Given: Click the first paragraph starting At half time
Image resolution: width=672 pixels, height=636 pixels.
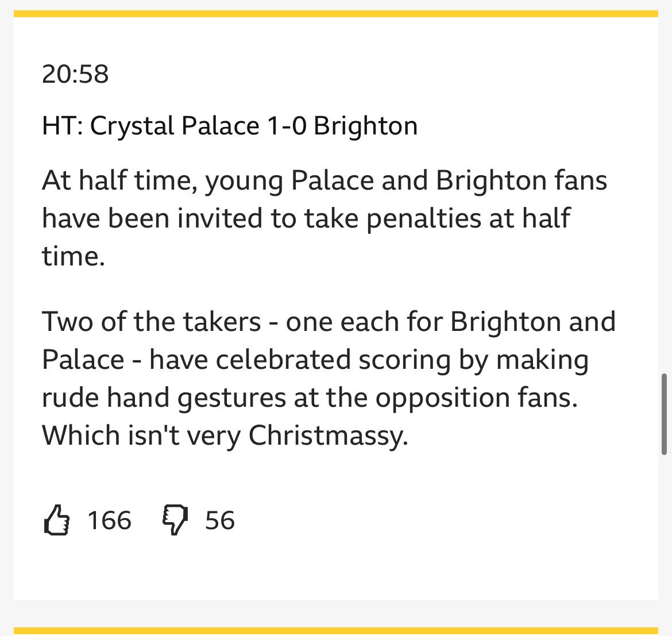Looking at the screenshot, I should (x=325, y=218).
